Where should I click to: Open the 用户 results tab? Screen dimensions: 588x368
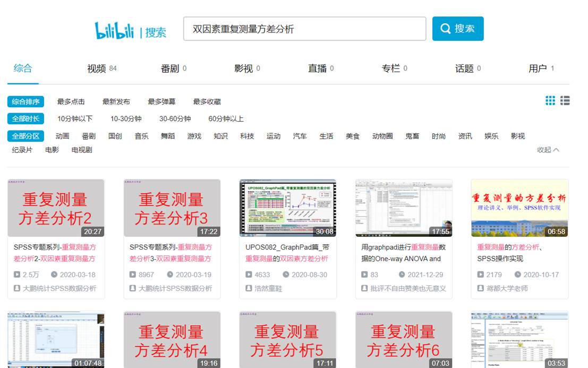tap(538, 69)
